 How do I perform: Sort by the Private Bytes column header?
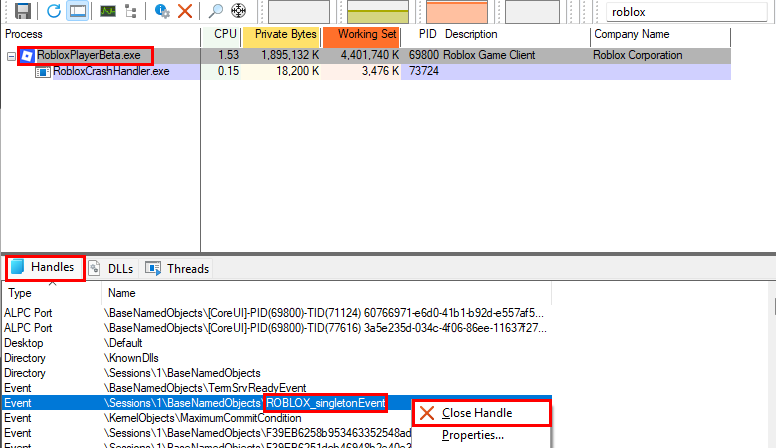[281, 35]
